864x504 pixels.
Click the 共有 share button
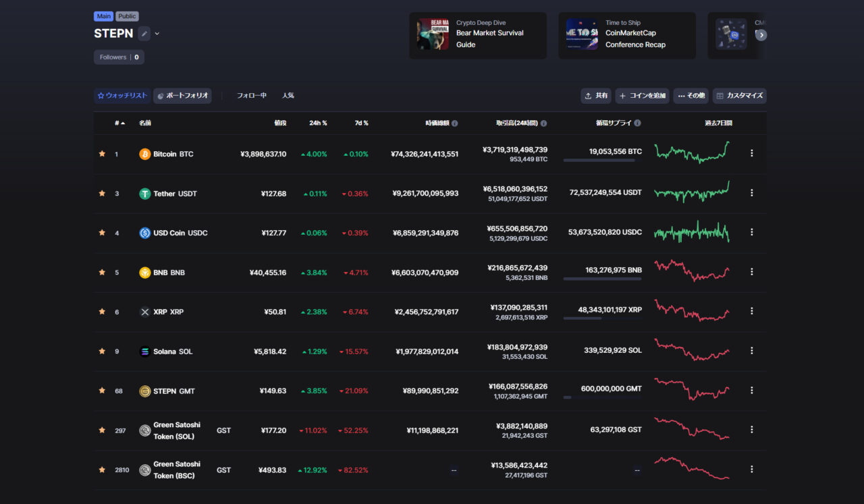[x=596, y=96]
